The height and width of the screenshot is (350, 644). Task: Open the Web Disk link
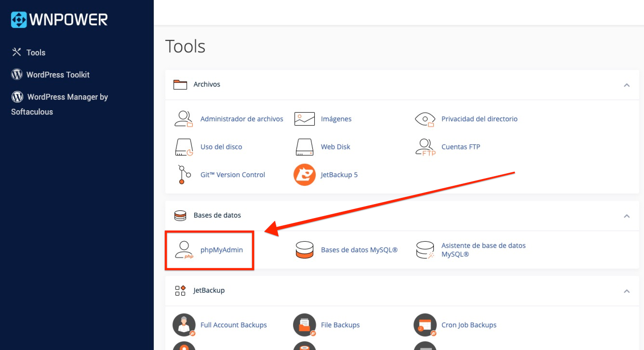pos(335,147)
